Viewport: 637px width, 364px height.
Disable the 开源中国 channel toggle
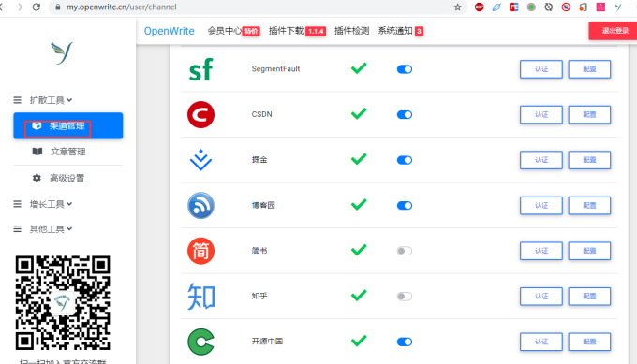tap(405, 342)
